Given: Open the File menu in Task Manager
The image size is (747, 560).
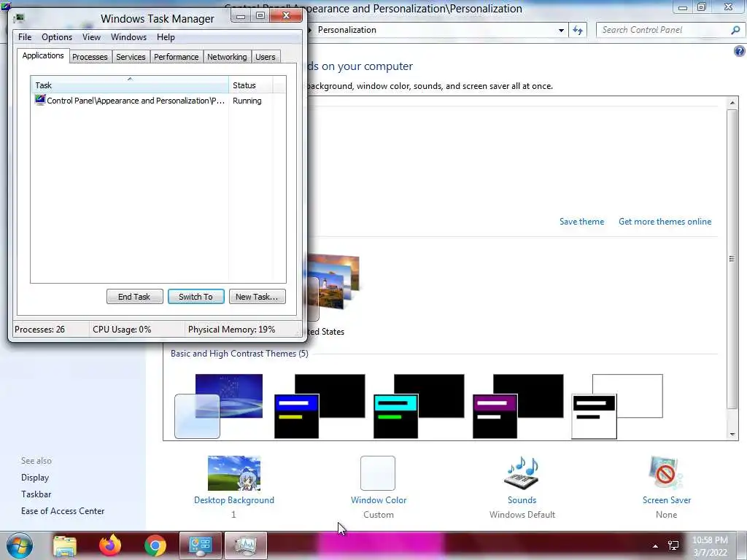Looking at the screenshot, I should pos(25,37).
